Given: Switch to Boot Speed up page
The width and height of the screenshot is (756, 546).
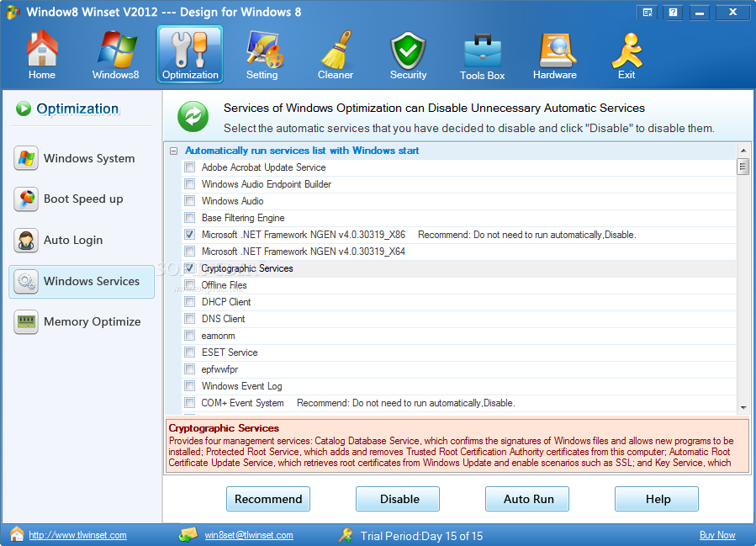Looking at the screenshot, I should pyautogui.click(x=82, y=199).
